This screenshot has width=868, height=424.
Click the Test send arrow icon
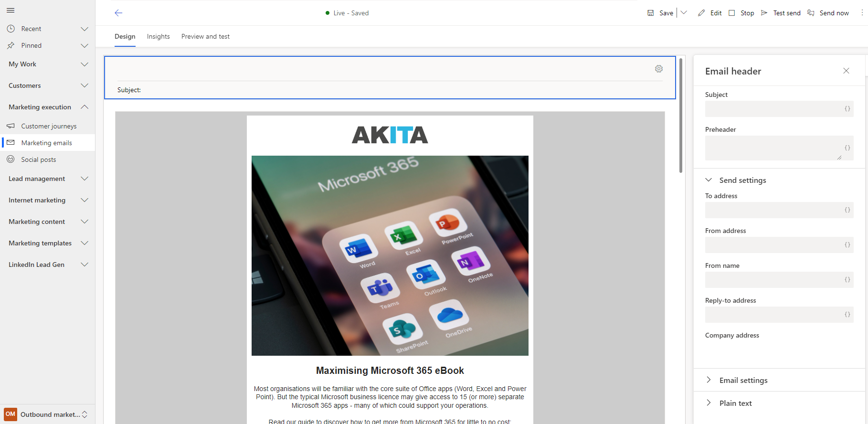coord(764,13)
